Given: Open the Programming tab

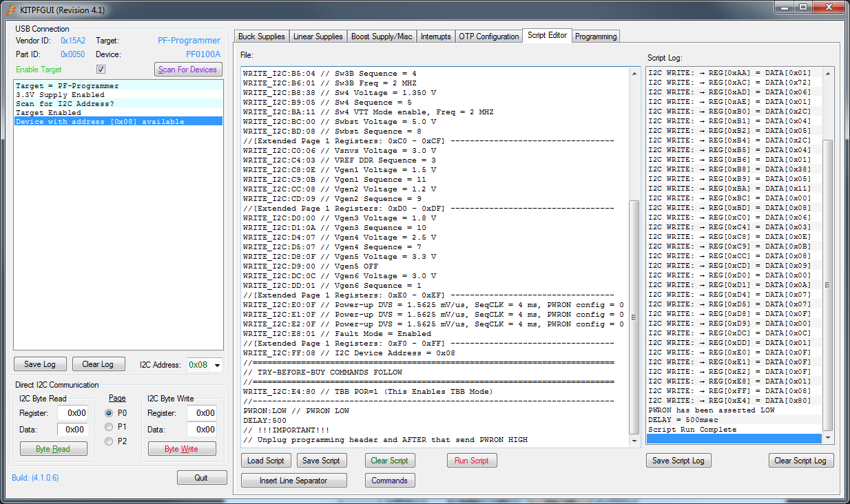Looking at the screenshot, I should [x=596, y=36].
